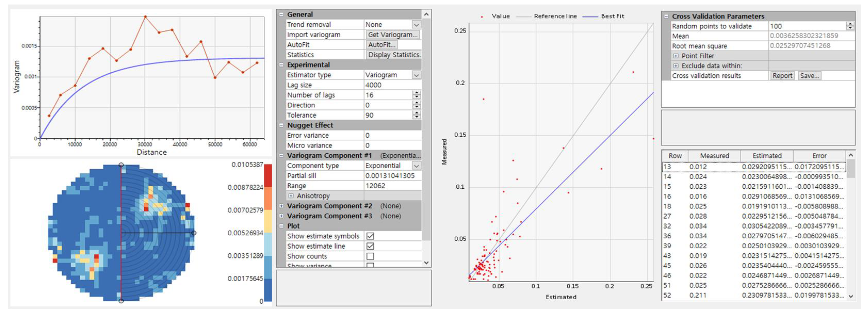This screenshot has width=868, height=315.
Task: Open the Estimator type dropdown
Action: [x=416, y=75]
